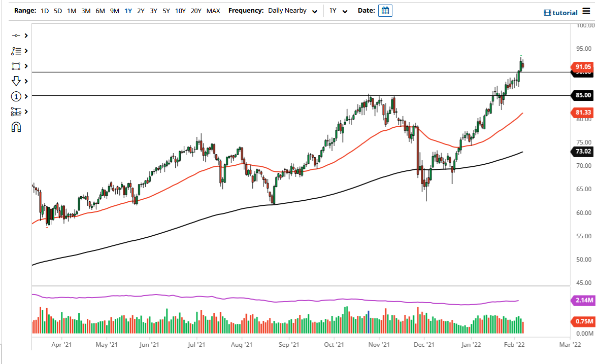598x364 pixels.
Task: Select the crosshair study tool
Action: click(x=15, y=35)
